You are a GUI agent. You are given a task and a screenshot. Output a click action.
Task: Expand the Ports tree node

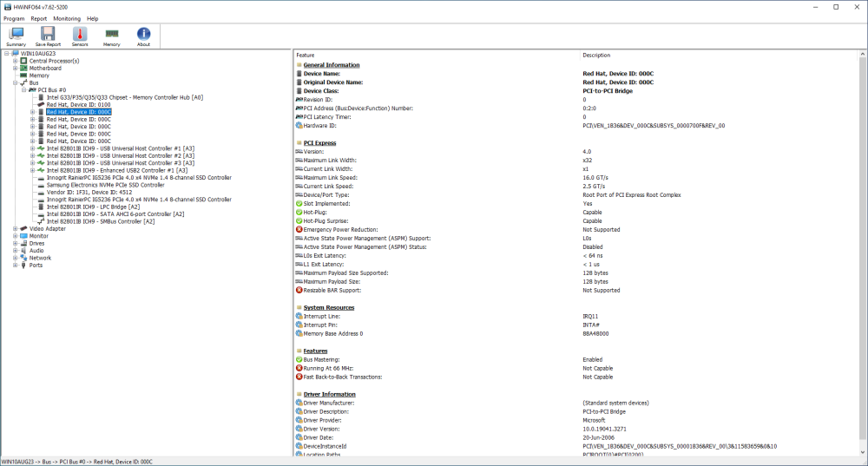coord(16,265)
